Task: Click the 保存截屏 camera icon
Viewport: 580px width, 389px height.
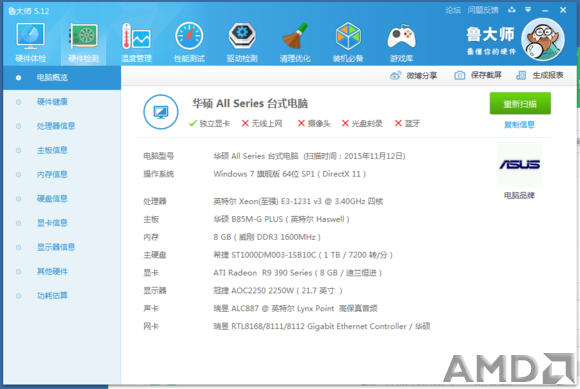Action: 459,75
